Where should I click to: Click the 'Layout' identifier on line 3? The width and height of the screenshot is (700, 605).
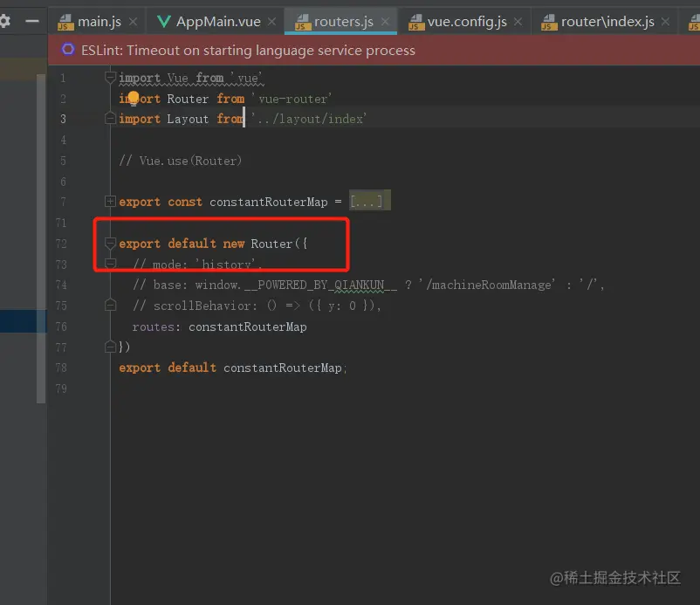[x=188, y=120]
